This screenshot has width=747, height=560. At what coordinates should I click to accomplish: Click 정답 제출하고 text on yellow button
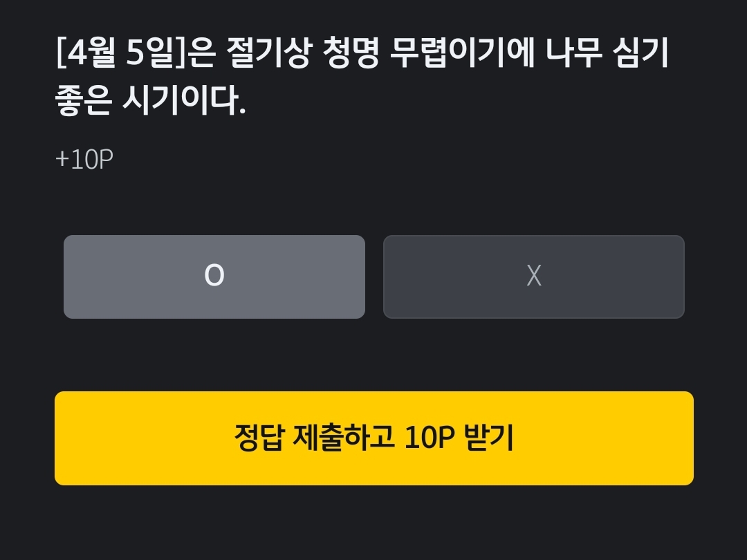(x=314, y=437)
